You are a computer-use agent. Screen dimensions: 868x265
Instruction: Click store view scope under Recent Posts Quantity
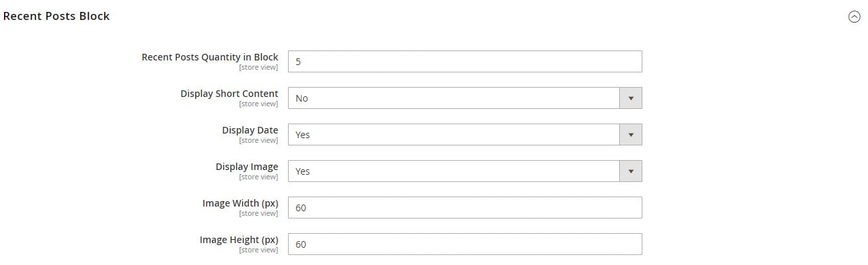click(x=259, y=67)
